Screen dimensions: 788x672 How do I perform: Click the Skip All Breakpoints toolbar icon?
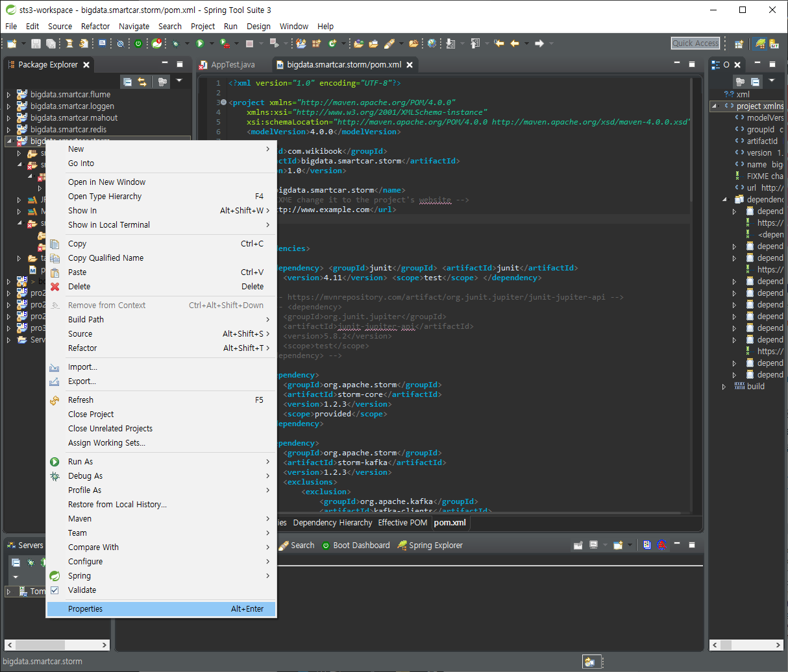(x=120, y=43)
